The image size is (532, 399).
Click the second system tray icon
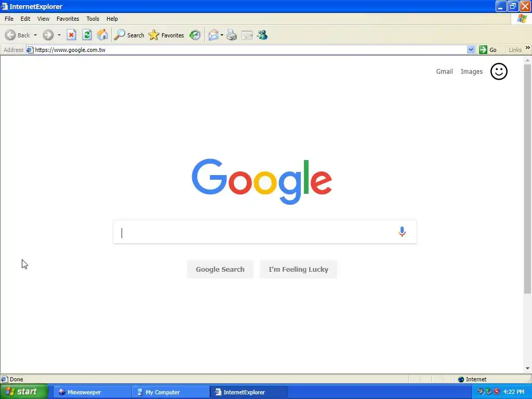[488, 392]
